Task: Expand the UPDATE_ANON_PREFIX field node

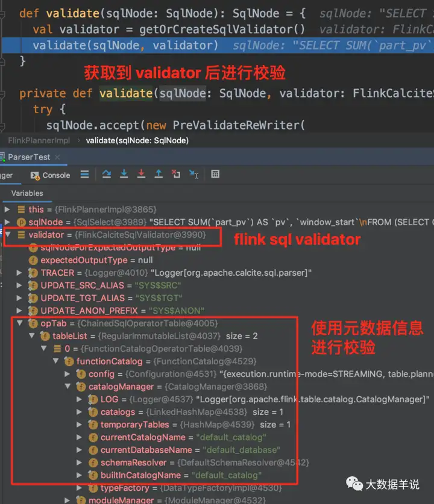Action: pyautogui.click(x=19, y=311)
